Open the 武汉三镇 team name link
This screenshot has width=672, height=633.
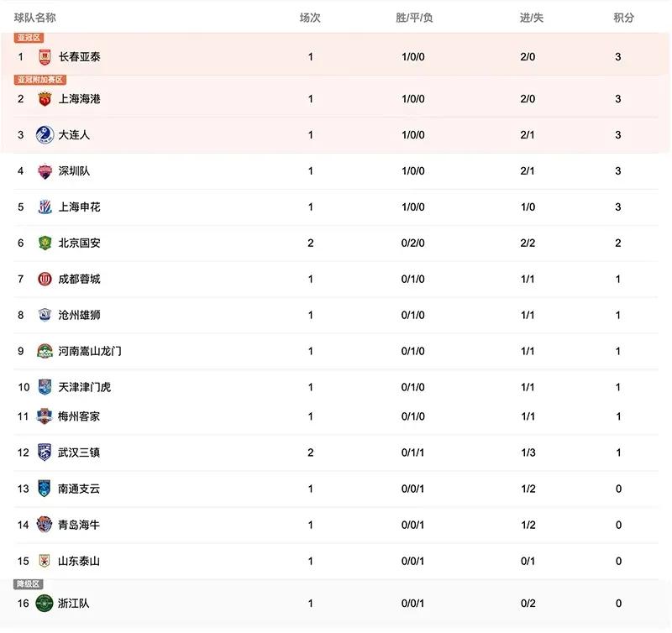(79, 453)
